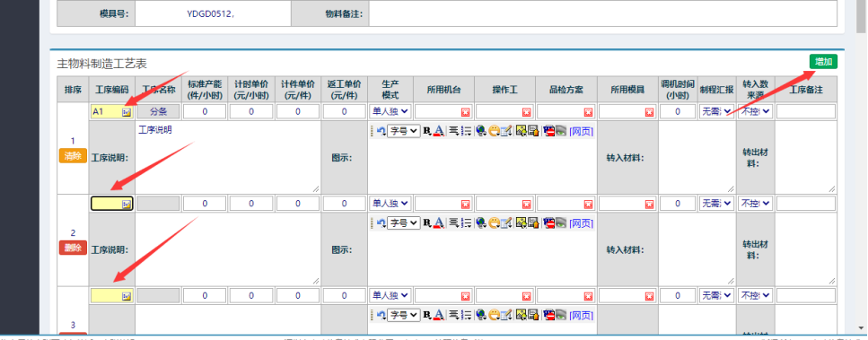Clear row 1 所用模具 with red X icon
Screen dimensions: 868x340
649,112
